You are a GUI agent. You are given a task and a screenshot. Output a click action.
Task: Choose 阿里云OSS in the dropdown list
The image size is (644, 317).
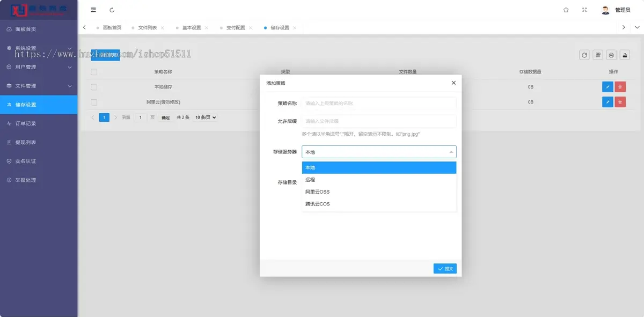pyautogui.click(x=379, y=191)
